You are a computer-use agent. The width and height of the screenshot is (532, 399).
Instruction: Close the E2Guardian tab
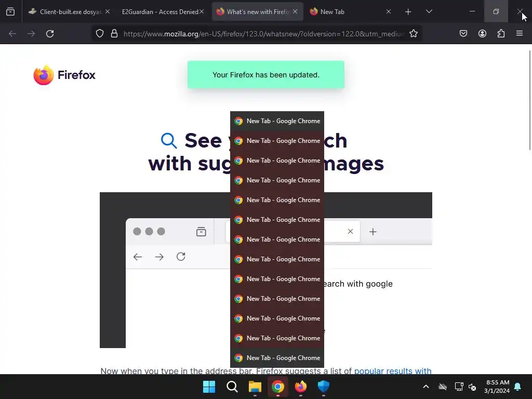pyautogui.click(x=202, y=11)
